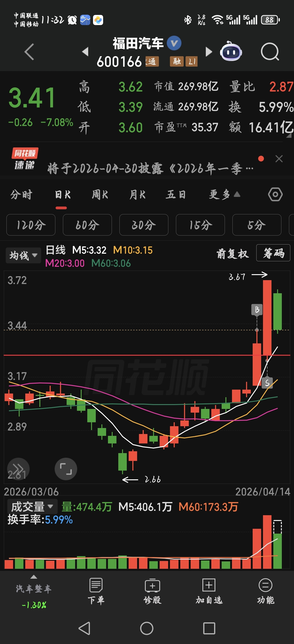The width and height of the screenshot is (294, 644).
Task: Switch to 周K weekly chart tab
Action: tap(100, 195)
